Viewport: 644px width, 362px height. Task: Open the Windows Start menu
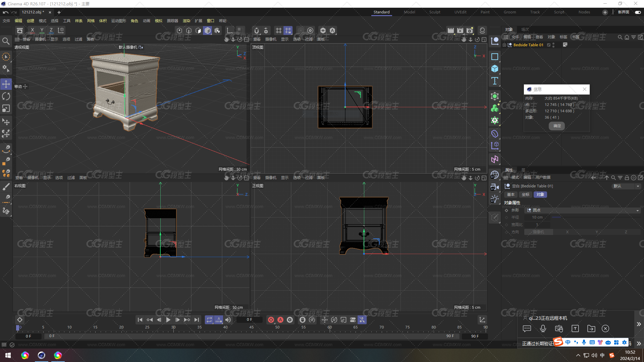pyautogui.click(x=8, y=355)
